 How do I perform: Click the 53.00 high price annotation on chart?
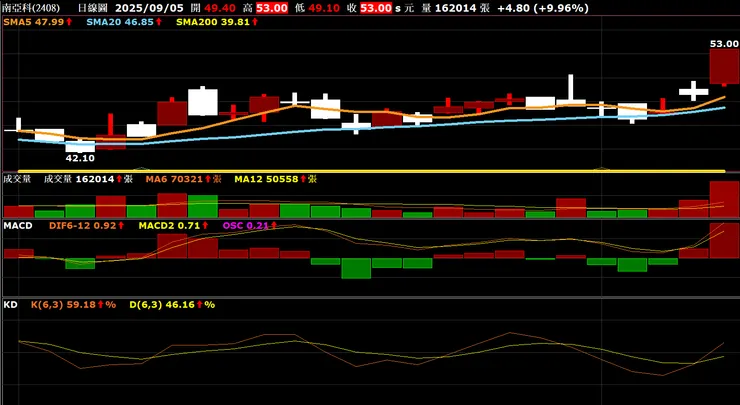[724, 43]
